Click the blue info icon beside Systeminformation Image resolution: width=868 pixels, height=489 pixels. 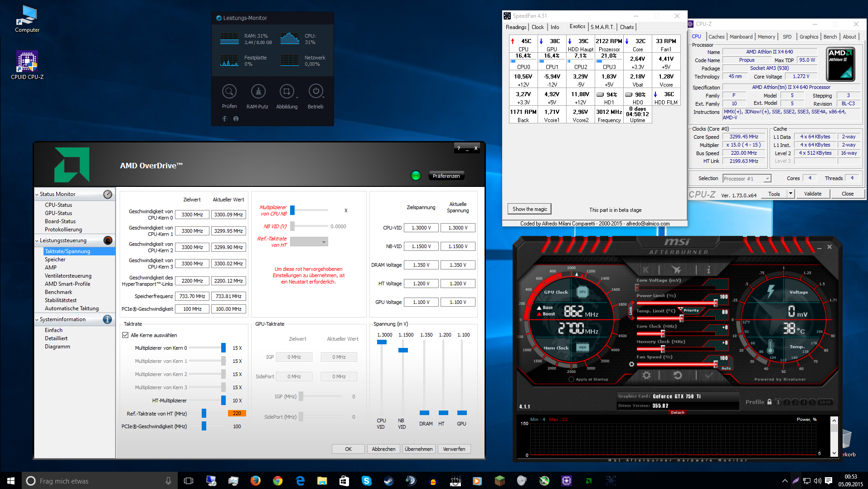point(107,319)
